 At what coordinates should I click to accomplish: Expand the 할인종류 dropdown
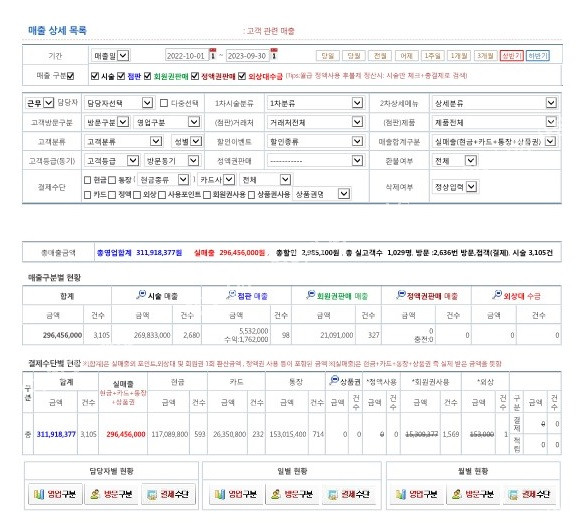[x=315, y=141]
